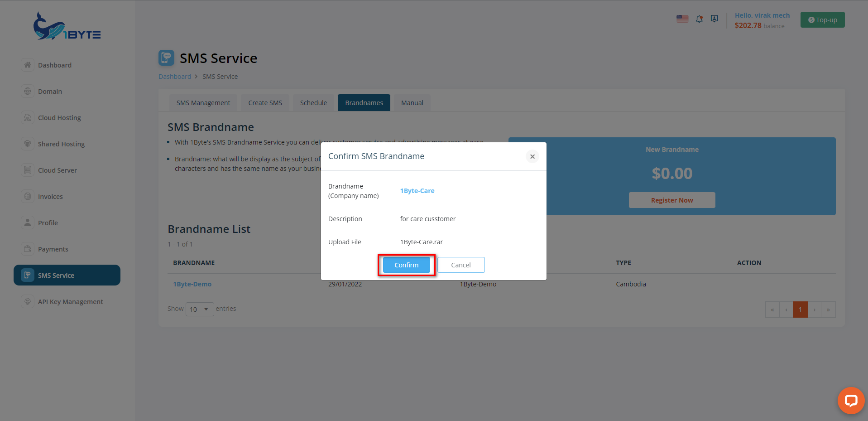The image size is (868, 421).
Task: Open Cloud Server menu item
Action: pos(58,170)
